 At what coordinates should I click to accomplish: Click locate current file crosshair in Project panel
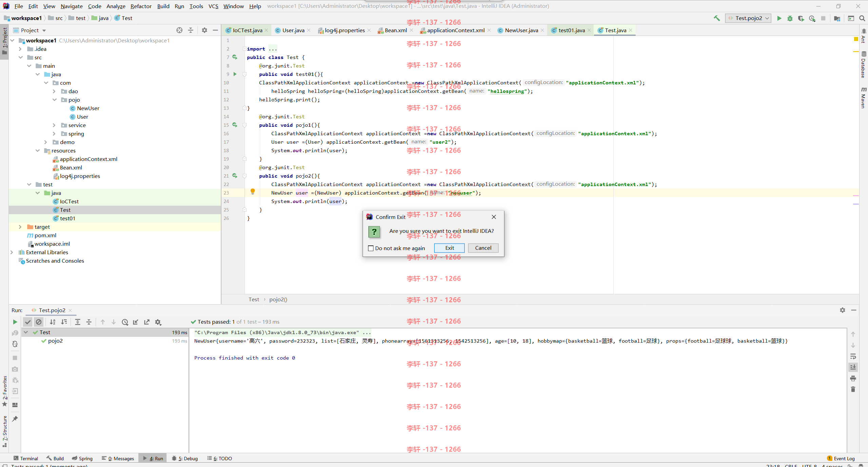[x=179, y=30]
